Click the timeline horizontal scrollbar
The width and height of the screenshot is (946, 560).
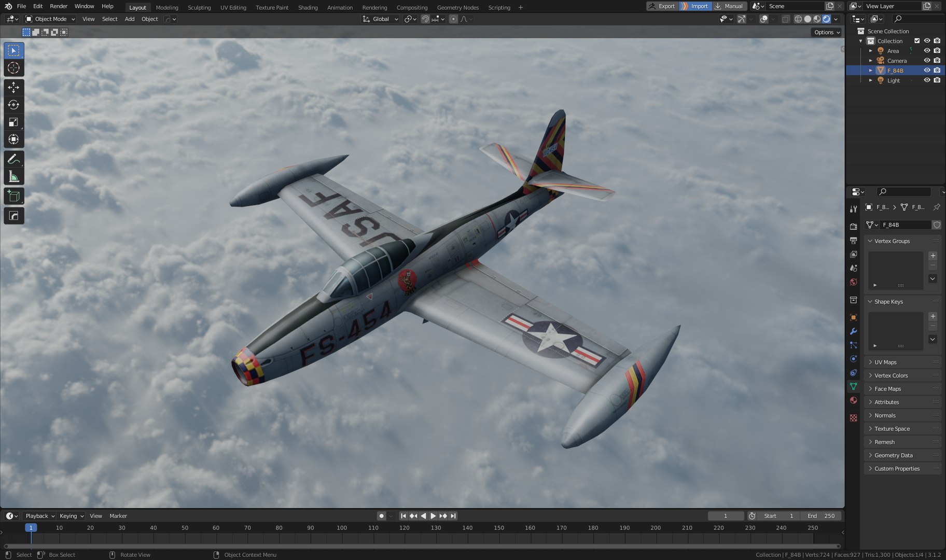click(422, 546)
